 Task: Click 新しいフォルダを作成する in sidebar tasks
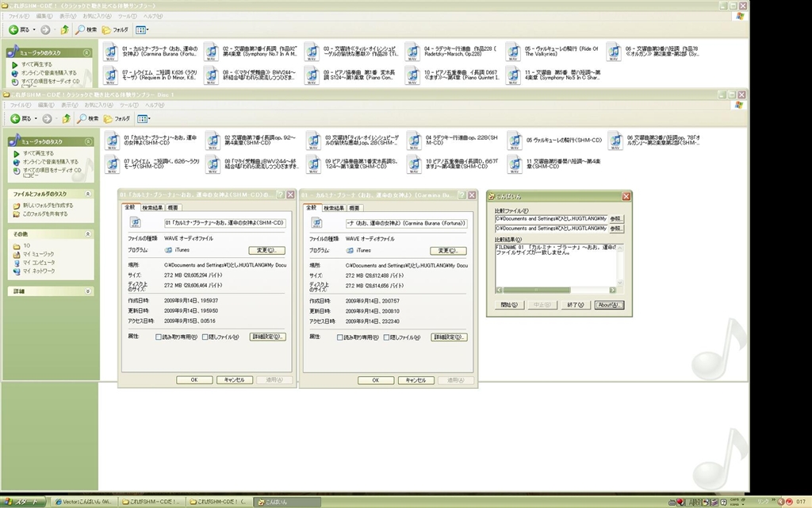point(44,206)
